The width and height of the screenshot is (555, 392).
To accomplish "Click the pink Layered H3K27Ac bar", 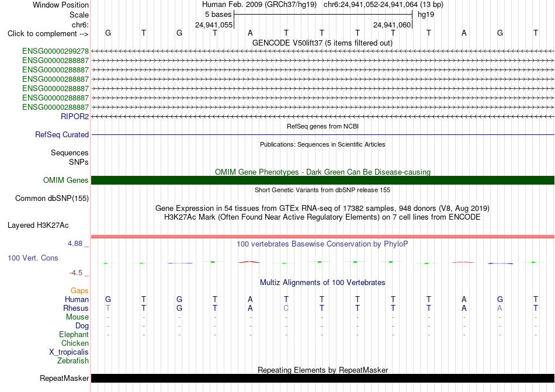I will coord(322,237).
